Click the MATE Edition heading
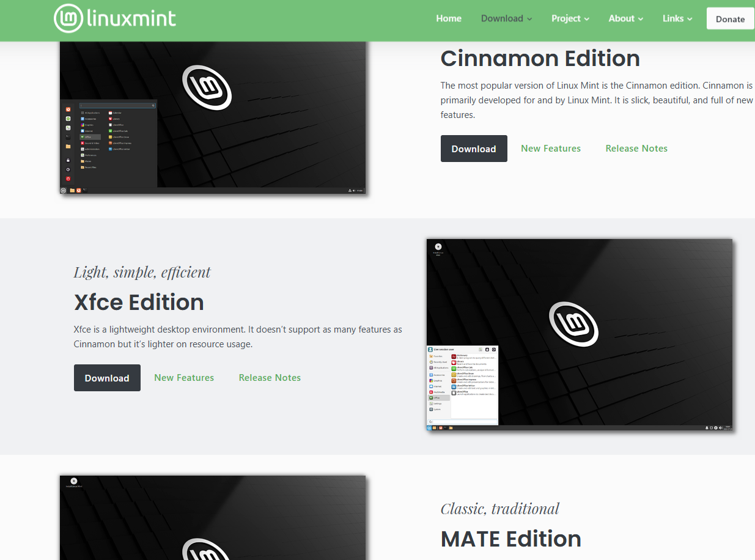 511,539
